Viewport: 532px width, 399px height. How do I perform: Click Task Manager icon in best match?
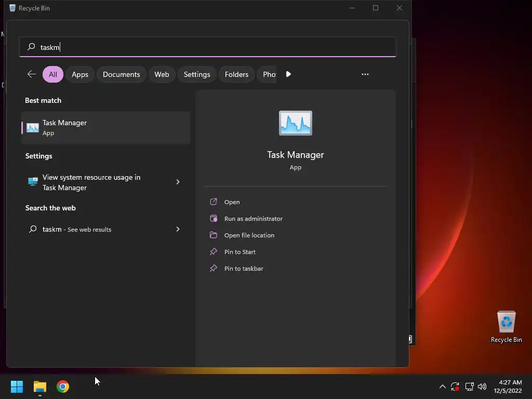pyautogui.click(x=33, y=128)
